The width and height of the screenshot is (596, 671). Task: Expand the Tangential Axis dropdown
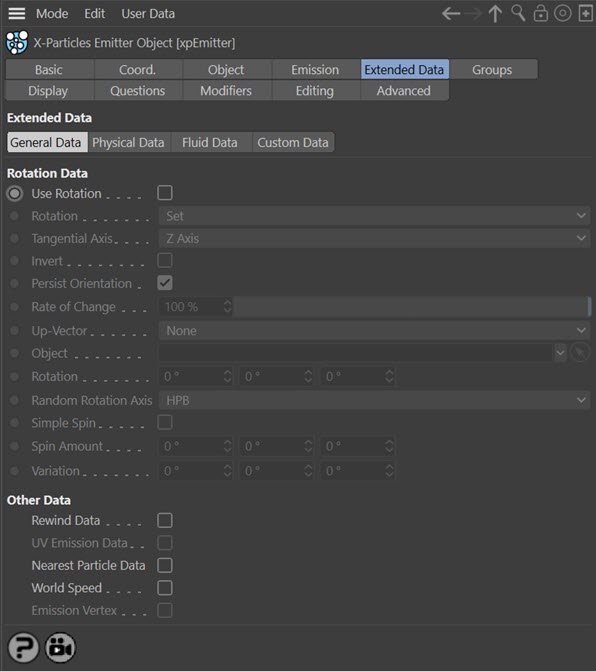tap(374, 238)
